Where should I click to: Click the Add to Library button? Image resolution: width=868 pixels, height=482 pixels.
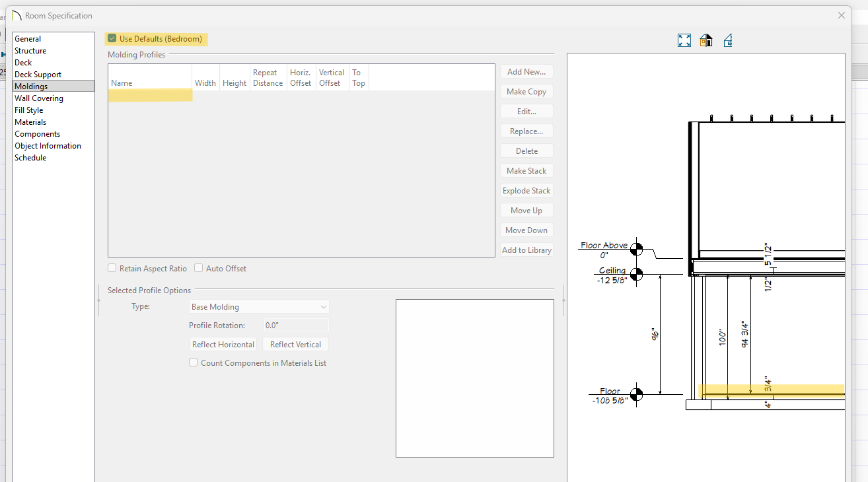pos(526,250)
